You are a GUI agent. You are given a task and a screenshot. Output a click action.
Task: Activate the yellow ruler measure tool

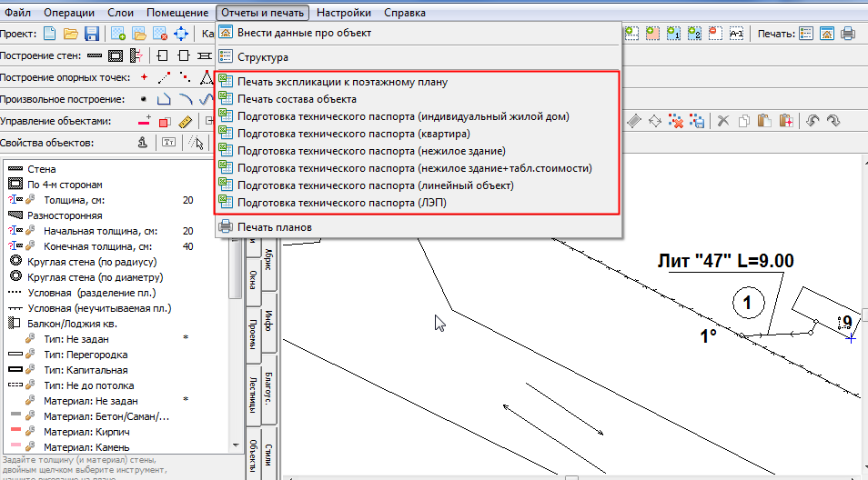point(186,121)
